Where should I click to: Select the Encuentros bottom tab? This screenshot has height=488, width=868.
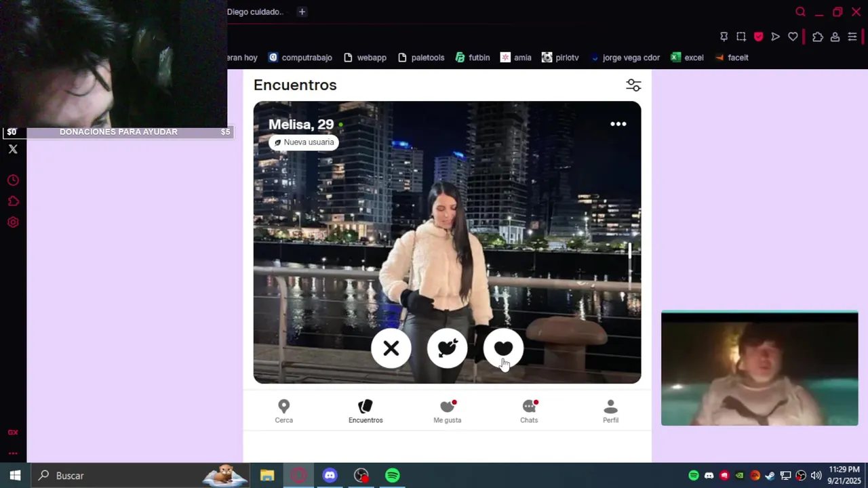click(366, 411)
